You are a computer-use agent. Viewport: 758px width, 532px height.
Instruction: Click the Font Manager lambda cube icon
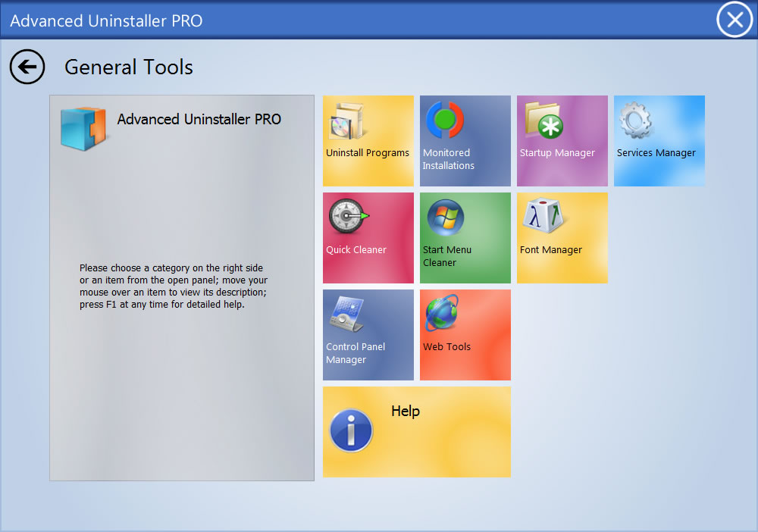pyautogui.click(x=543, y=217)
